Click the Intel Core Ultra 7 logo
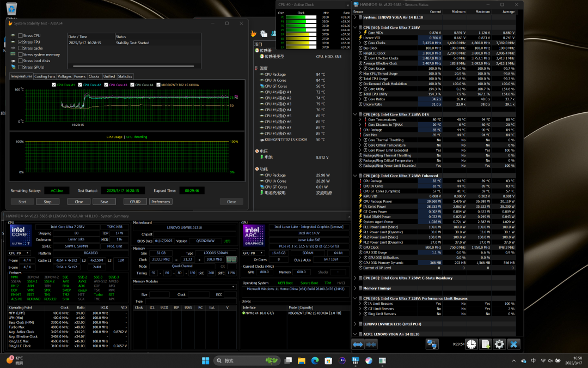Screen dimensions: 588x368 coord(21,235)
